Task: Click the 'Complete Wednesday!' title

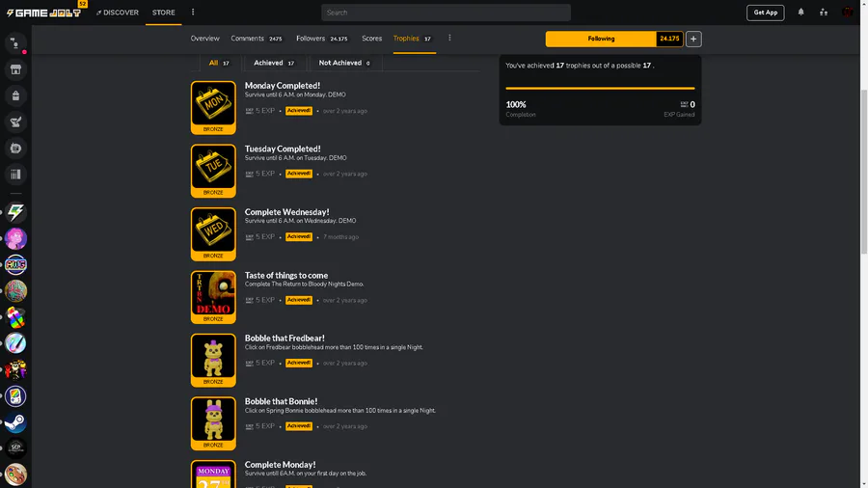Action: click(x=286, y=212)
